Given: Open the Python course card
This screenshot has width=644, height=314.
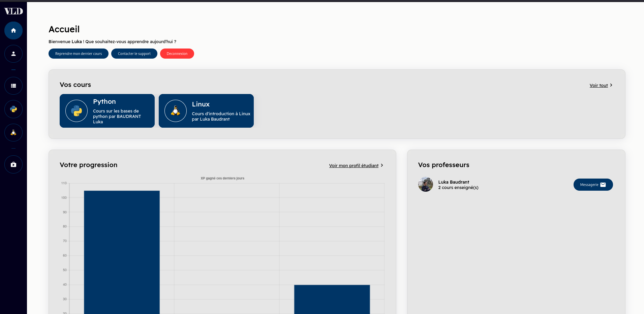Looking at the screenshot, I should coord(107,111).
